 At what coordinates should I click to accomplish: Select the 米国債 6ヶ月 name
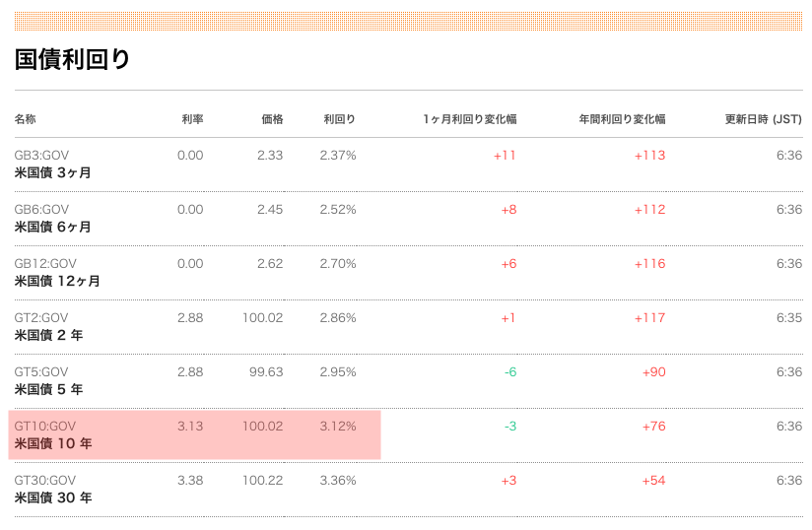53,228
